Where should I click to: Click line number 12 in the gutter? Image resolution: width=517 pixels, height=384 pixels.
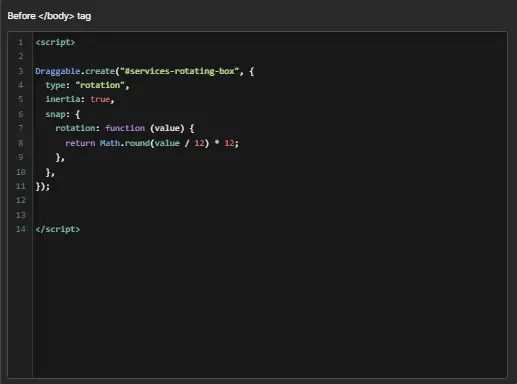(x=21, y=200)
